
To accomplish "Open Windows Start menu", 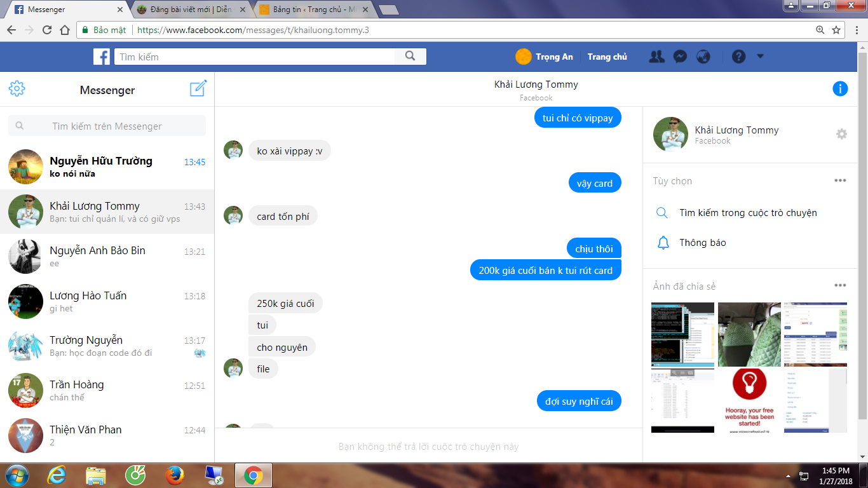I will point(17,475).
